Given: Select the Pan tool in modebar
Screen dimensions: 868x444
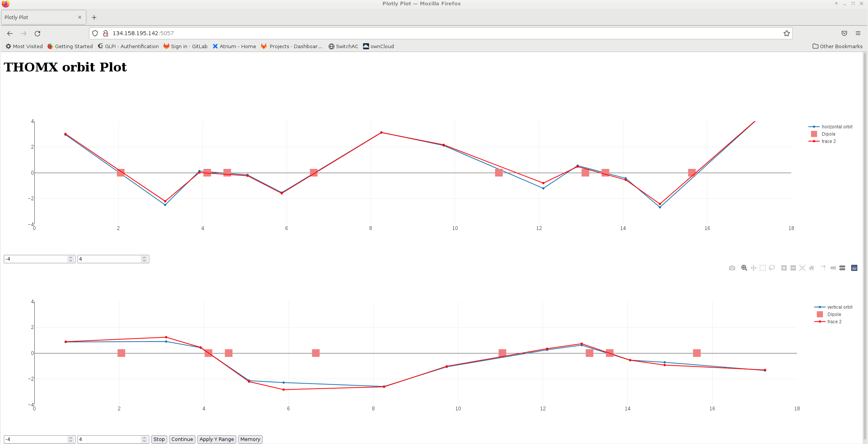Looking at the screenshot, I should [753, 268].
